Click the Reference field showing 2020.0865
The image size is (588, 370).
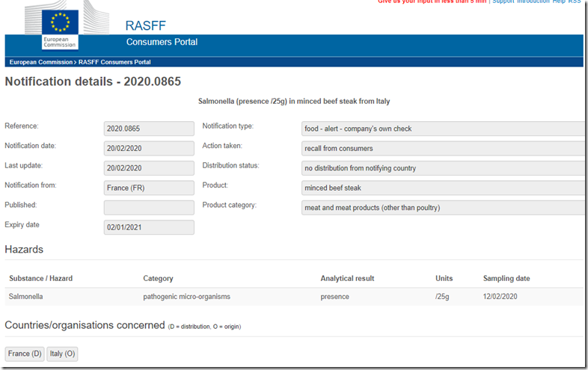pyautogui.click(x=149, y=129)
